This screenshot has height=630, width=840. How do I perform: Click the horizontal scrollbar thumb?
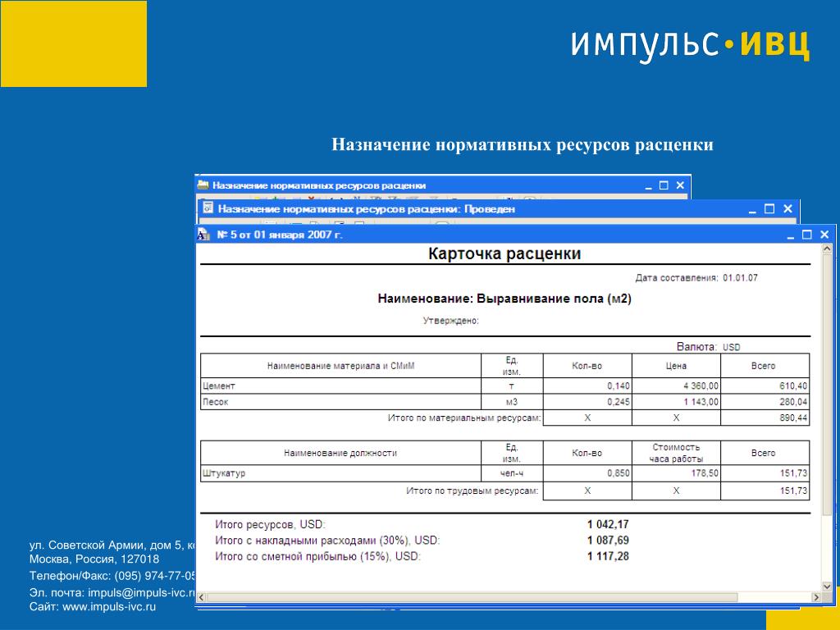coord(472,597)
